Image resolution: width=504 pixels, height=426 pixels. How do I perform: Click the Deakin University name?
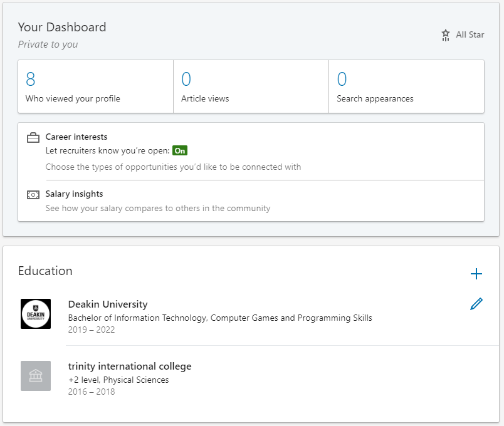coord(108,304)
